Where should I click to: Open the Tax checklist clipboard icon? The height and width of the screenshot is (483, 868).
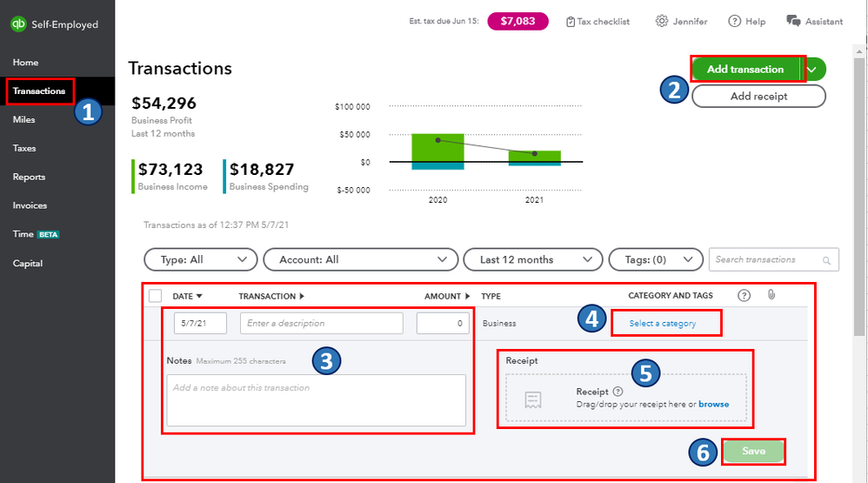[571, 22]
